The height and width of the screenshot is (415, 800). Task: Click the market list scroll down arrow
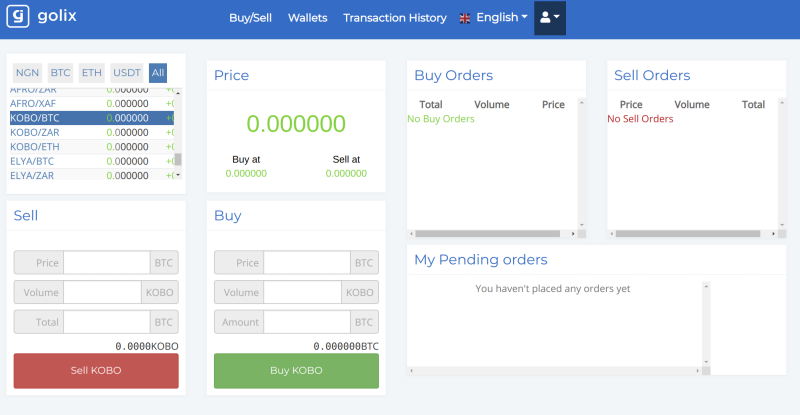point(178,175)
